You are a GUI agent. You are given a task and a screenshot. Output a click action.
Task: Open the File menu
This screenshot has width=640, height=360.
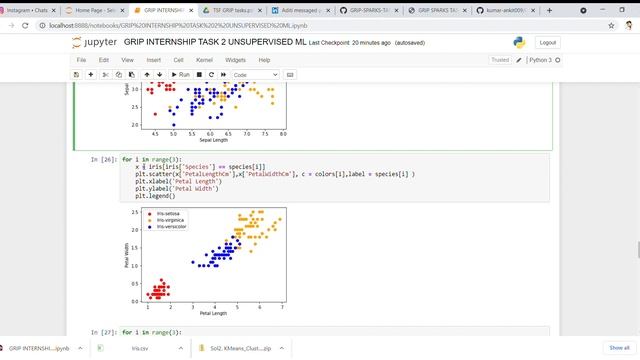81,60
